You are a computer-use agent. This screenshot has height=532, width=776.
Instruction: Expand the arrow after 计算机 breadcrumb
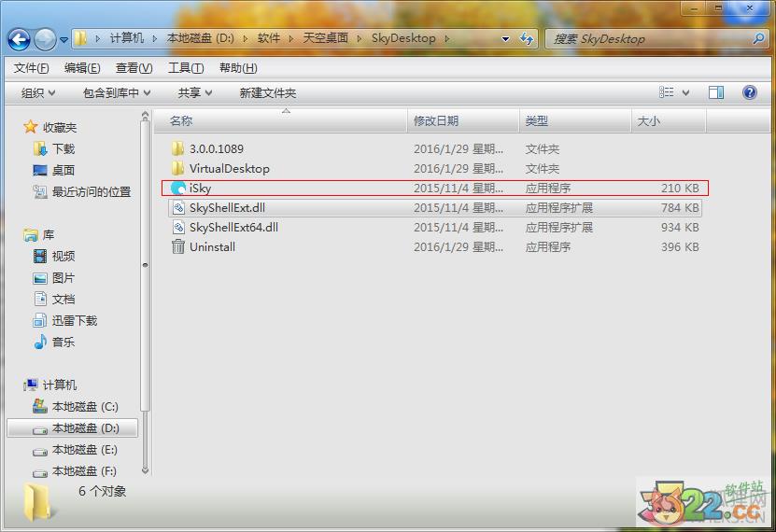pyautogui.click(x=155, y=38)
